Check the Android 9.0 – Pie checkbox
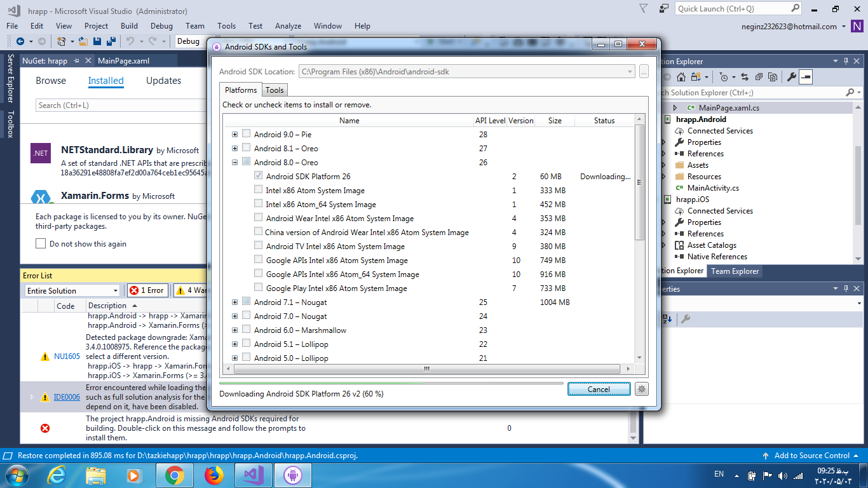 247,134
